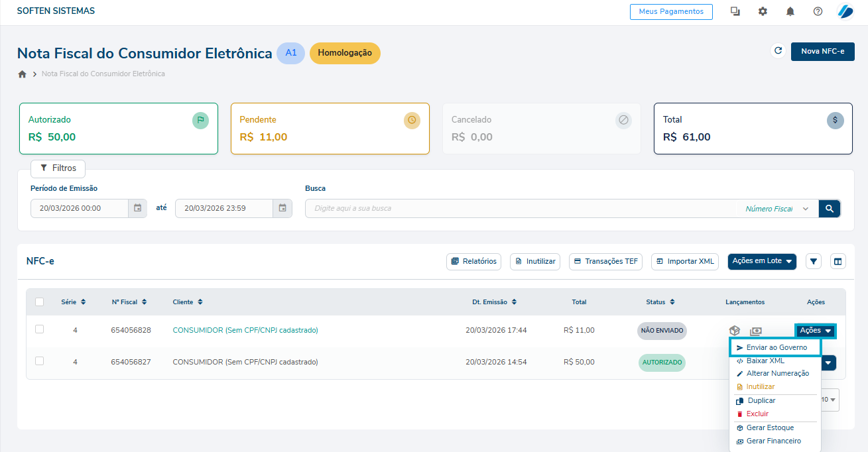This screenshot has width=868, height=452.
Task: Expand the Ações em Lote dropdown
Action: (762, 261)
